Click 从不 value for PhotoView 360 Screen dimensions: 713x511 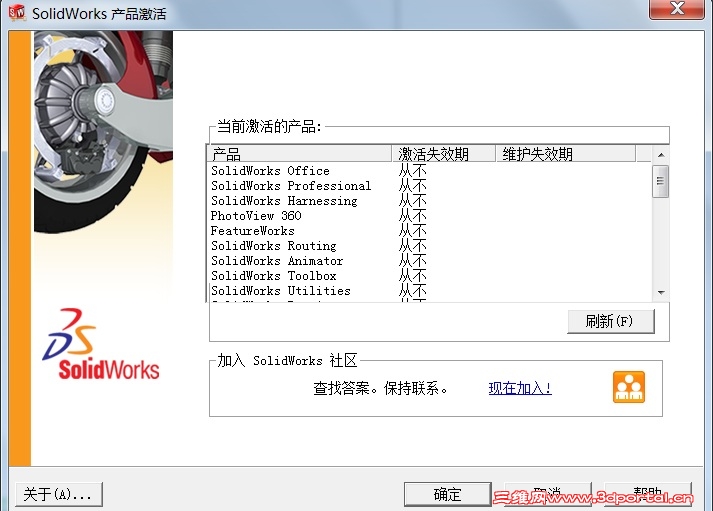412,216
